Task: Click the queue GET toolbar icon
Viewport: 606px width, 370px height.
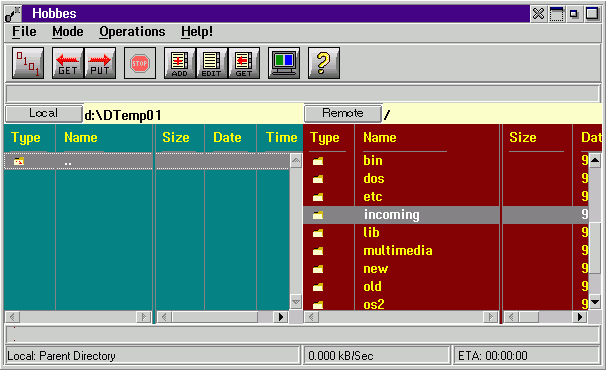Action: click(244, 63)
